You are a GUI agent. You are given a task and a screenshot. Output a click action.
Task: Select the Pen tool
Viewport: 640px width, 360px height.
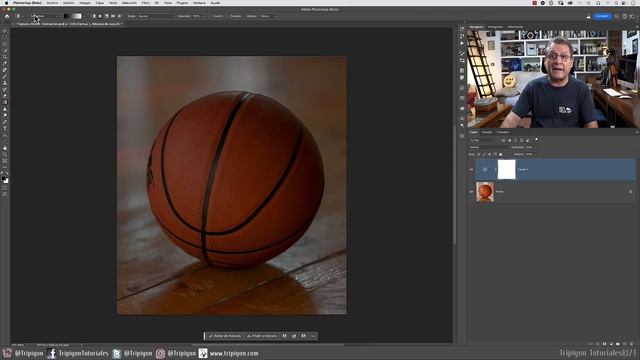coord(5,122)
